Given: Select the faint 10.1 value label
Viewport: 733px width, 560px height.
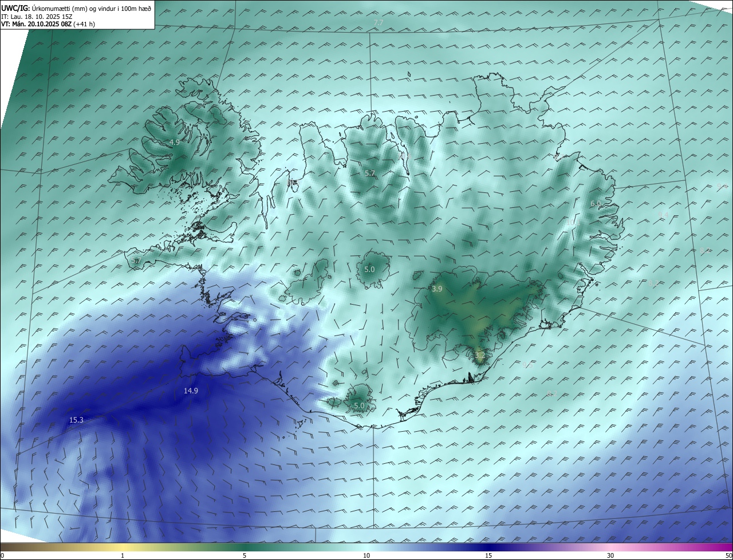Looking at the screenshot, I should pyautogui.click(x=574, y=223).
